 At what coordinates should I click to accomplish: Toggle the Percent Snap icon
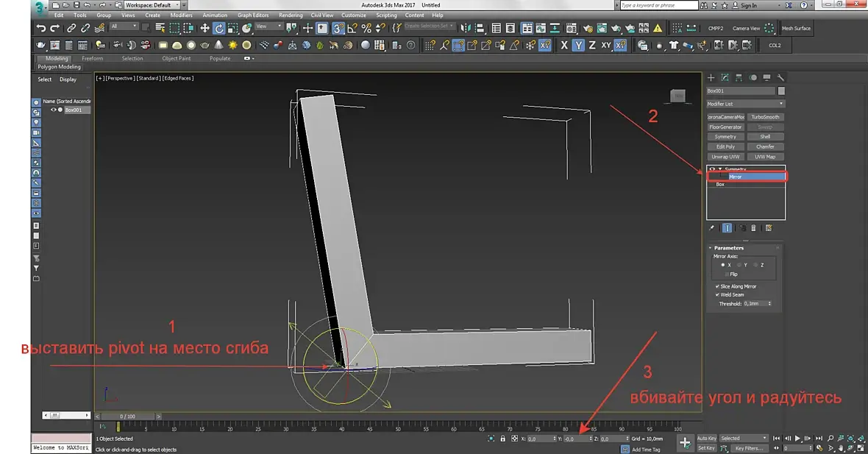[366, 28]
